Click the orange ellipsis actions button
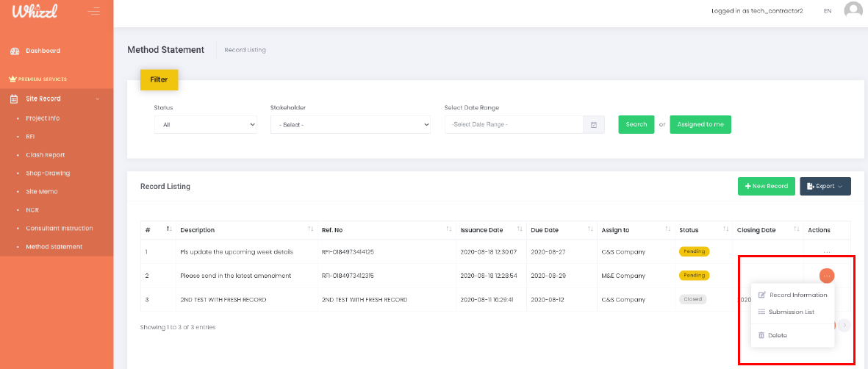The height and width of the screenshot is (369, 868). tap(827, 276)
